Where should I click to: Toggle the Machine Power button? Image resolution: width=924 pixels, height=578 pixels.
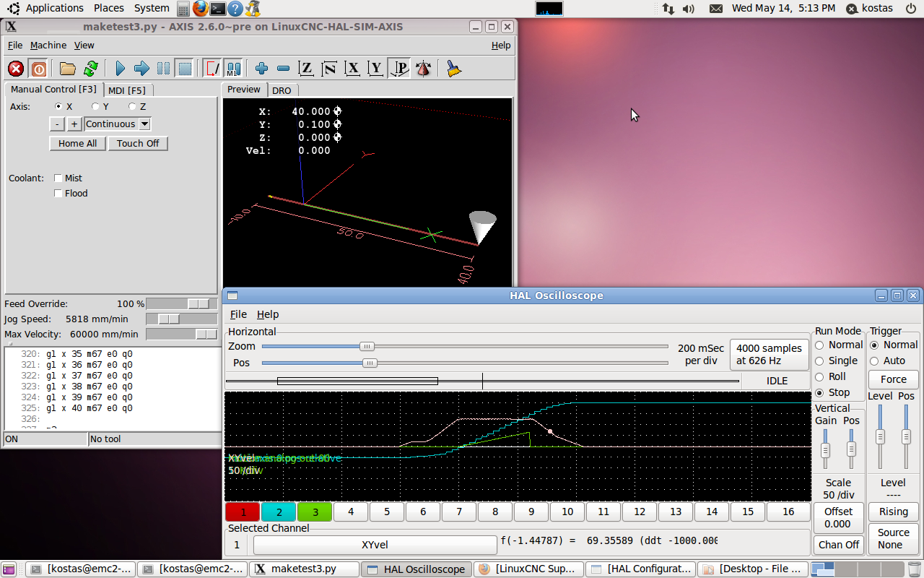click(38, 69)
